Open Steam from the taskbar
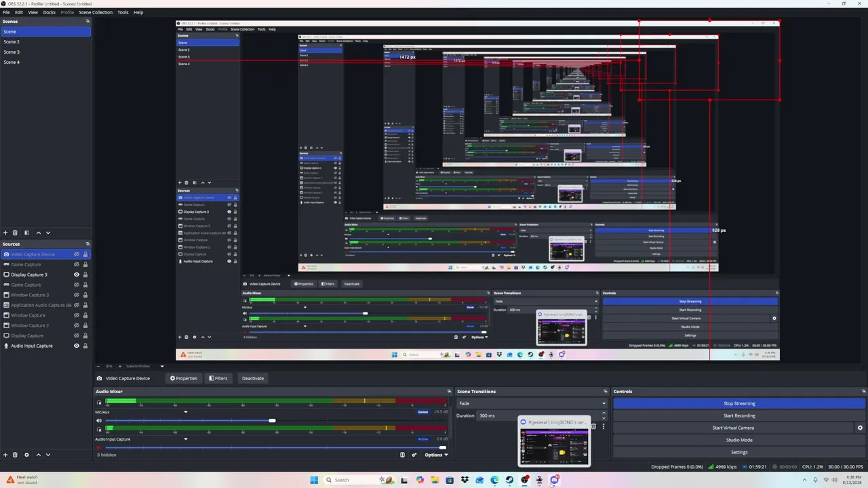 tap(509, 480)
